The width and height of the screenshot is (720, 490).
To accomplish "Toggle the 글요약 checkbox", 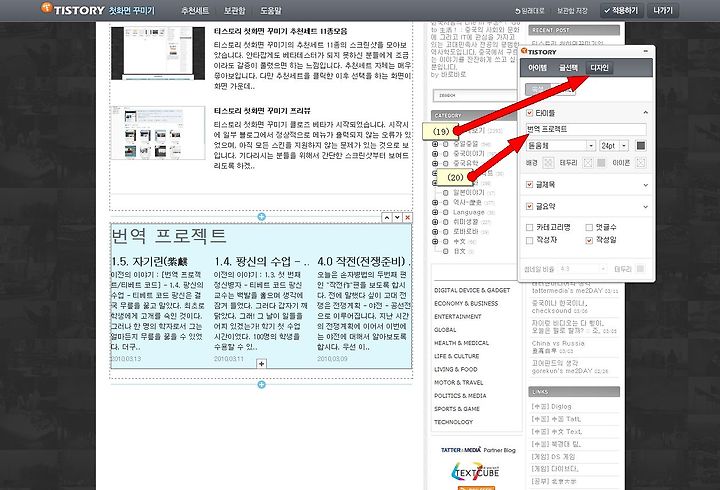I will (x=529, y=206).
